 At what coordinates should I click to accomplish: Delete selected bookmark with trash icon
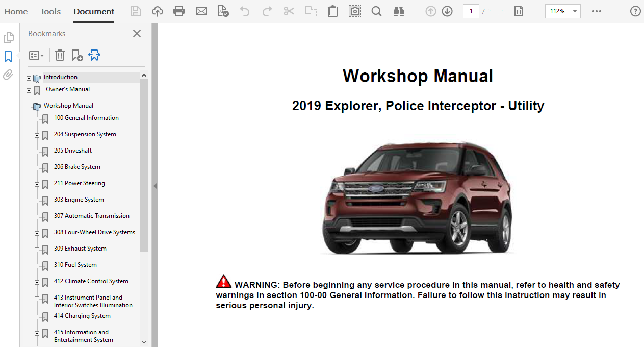coord(60,55)
